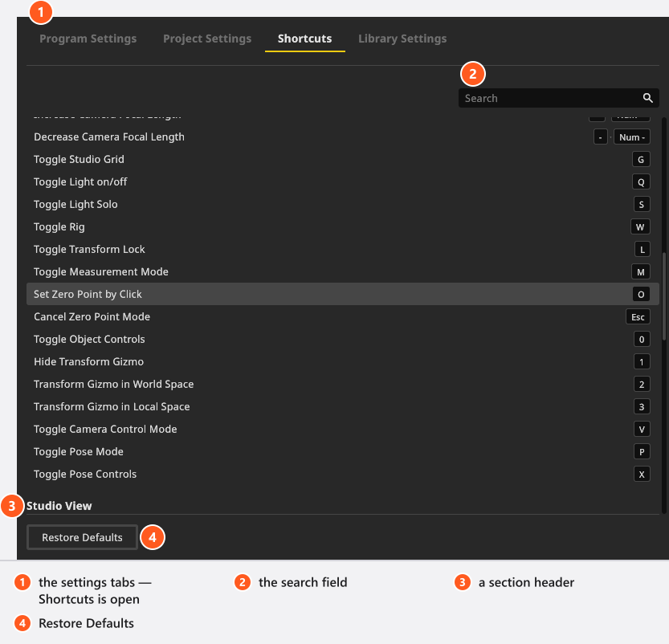The width and height of the screenshot is (669, 644).
Task: Select the Toggle Rig shortcut row
Action: click(343, 227)
